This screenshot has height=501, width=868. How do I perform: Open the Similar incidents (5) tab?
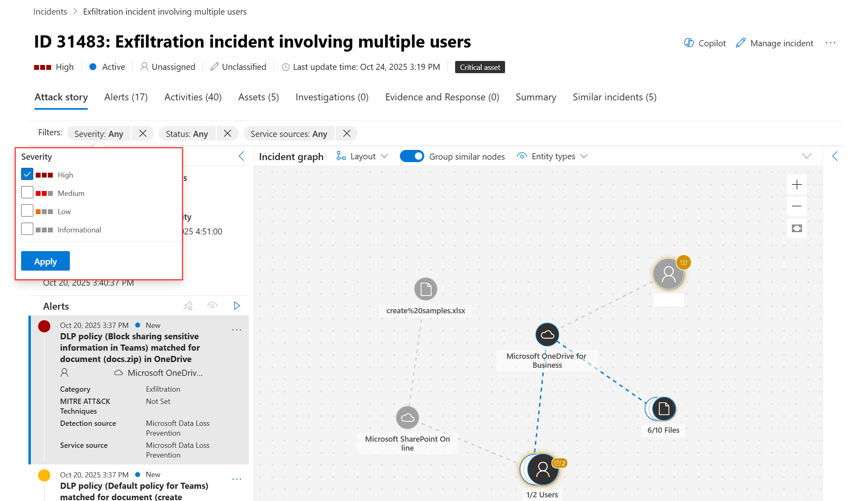click(x=614, y=97)
